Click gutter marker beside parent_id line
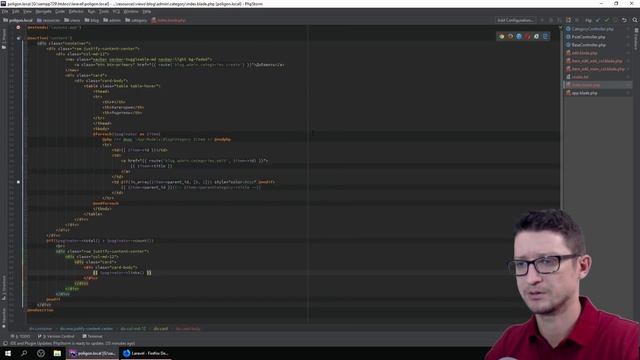Image resolution: width=640 pixels, height=360 pixels. (18, 182)
